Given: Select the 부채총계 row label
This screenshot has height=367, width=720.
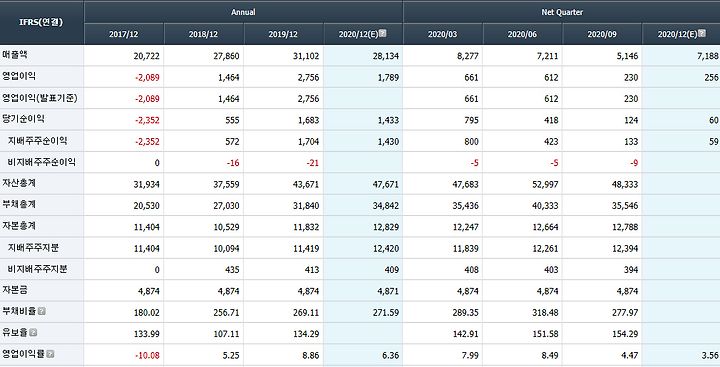Looking at the screenshot, I should tap(19, 204).
